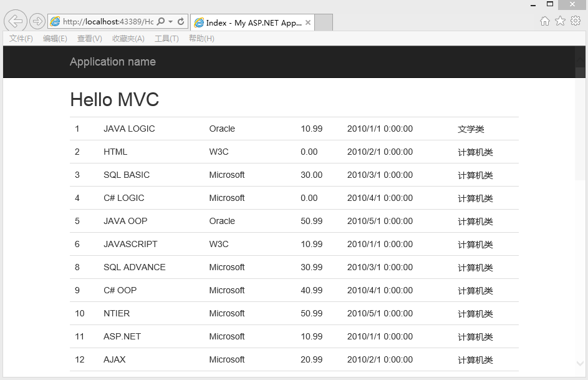Click date 2010/4/1 in C# LOGIC row
Viewport: 588px width, 380px height.
click(380, 198)
